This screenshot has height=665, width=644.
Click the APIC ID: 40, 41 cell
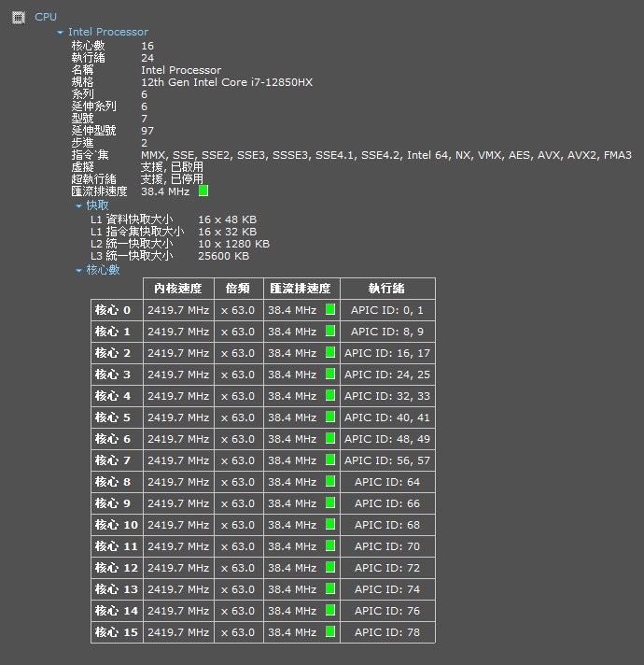point(387,417)
